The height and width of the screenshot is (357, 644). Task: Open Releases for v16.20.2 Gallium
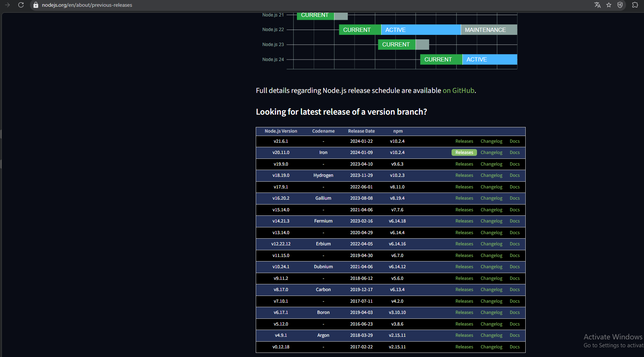[x=464, y=198]
